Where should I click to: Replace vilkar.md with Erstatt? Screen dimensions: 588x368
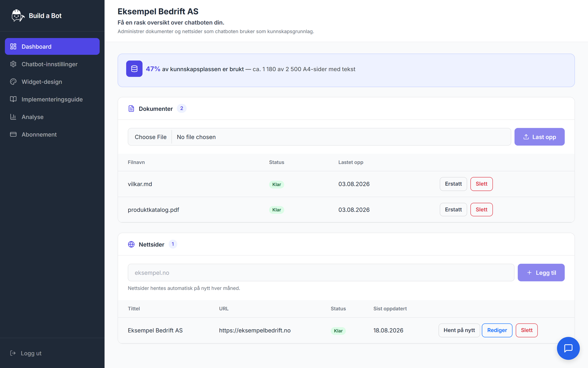coord(453,184)
